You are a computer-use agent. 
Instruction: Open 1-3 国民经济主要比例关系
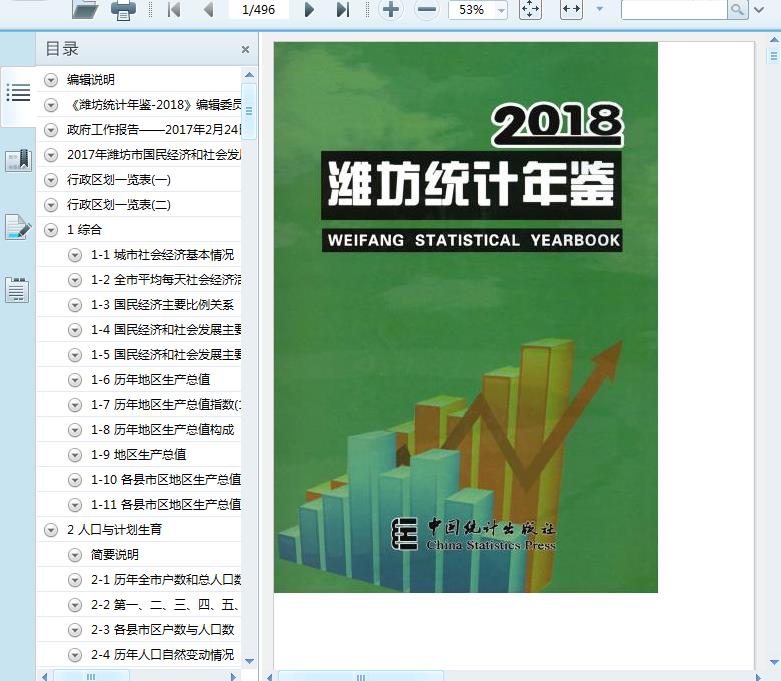click(x=162, y=305)
